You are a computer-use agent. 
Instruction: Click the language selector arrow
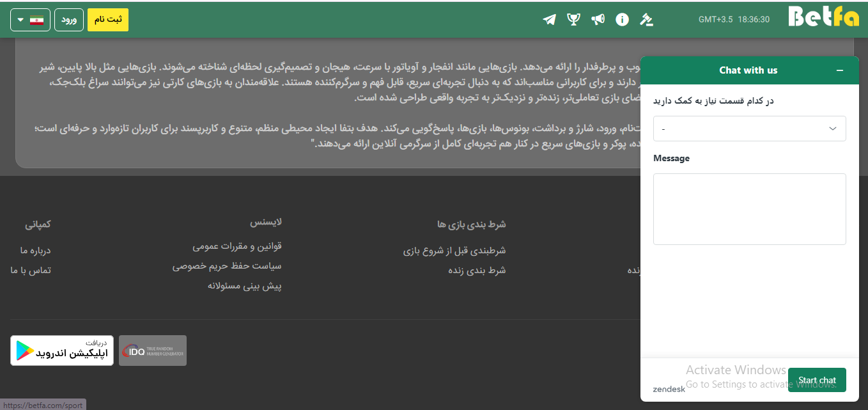20,20
